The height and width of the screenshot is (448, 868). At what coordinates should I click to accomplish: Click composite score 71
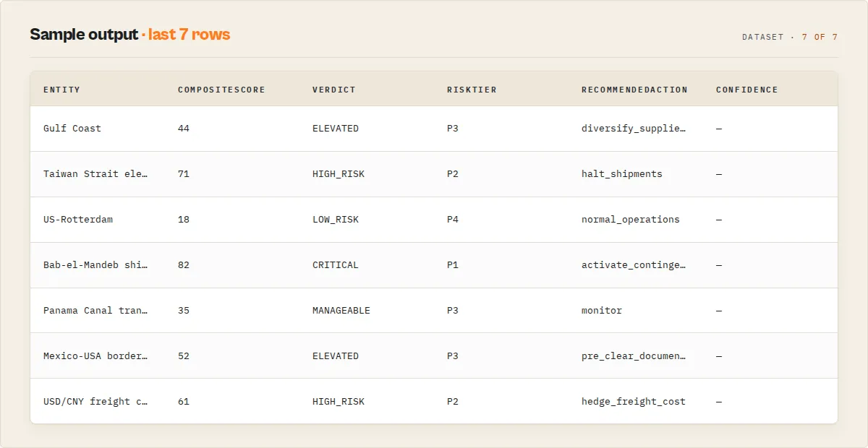pos(184,174)
